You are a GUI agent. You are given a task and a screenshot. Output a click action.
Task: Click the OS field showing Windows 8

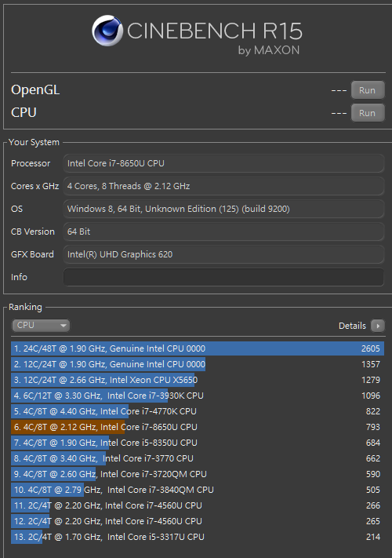click(x=223, y=209)
